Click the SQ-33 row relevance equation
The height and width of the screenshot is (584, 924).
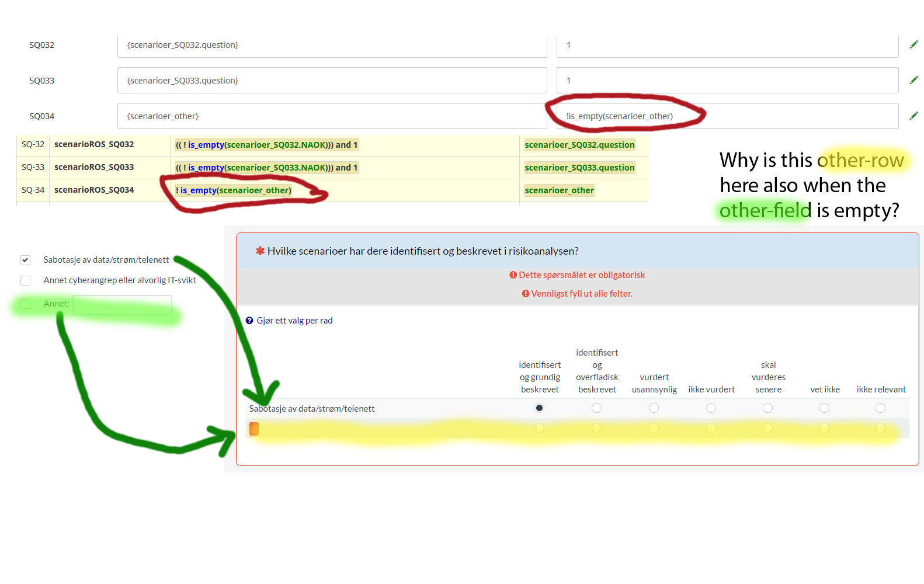pyautogui.click(x=266, y=168)
